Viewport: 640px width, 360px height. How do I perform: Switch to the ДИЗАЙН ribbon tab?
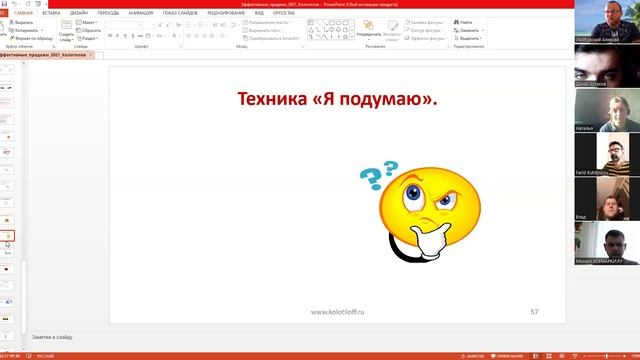[79, 13]
